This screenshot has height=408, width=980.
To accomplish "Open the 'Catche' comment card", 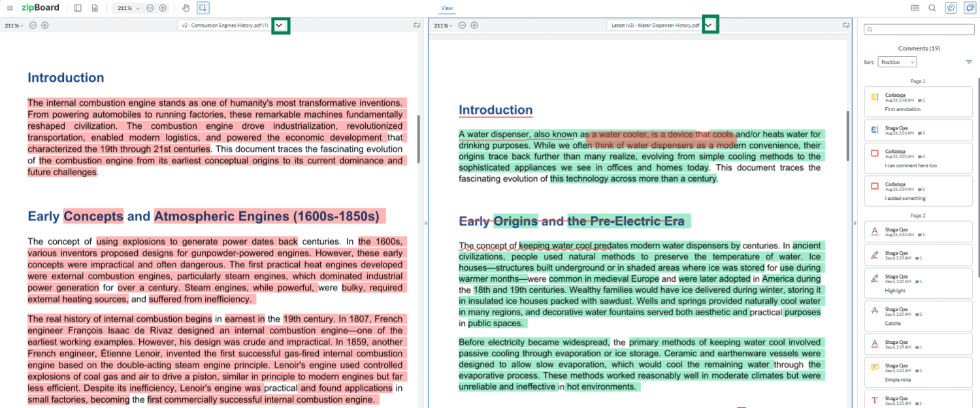I will click(x=918, y=315).
